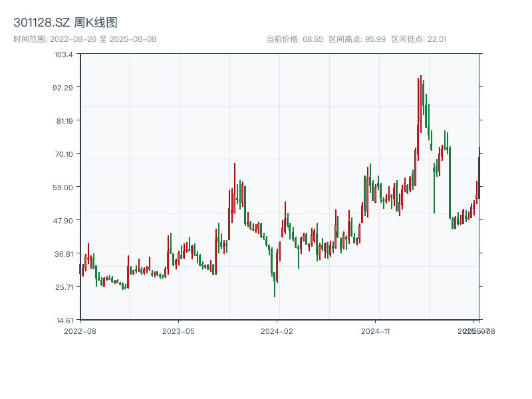Click the 2024-02 x-axis date label

[277, 331]
